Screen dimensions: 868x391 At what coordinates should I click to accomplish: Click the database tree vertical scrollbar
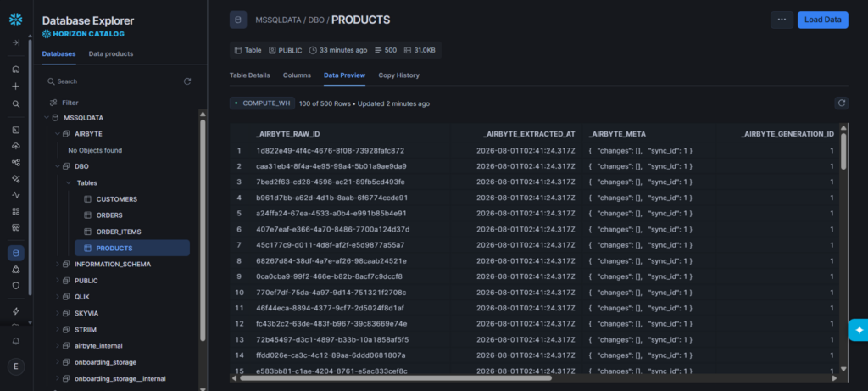(203, 230)
